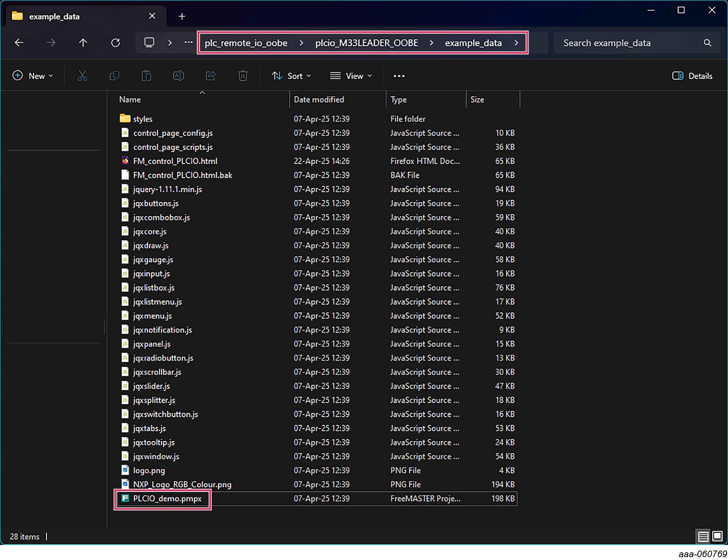Screen dimensions: 728x560
Task: Click the Delete trash icon
Action: 243,76
